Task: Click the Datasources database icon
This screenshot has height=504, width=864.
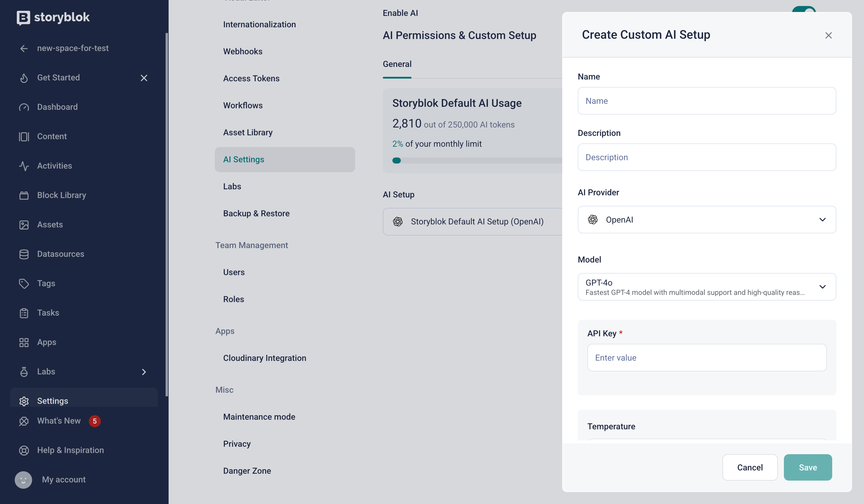Action: point(24,254)
